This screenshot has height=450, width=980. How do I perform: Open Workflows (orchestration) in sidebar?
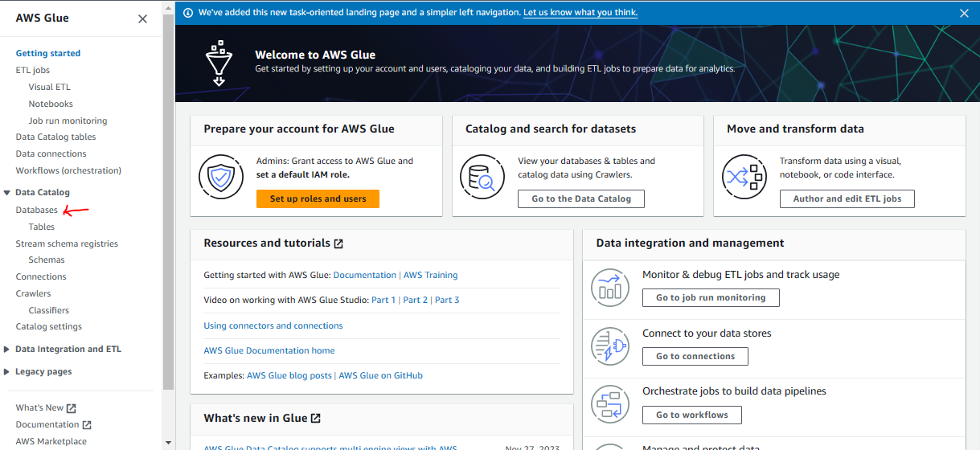coord(68,170)
